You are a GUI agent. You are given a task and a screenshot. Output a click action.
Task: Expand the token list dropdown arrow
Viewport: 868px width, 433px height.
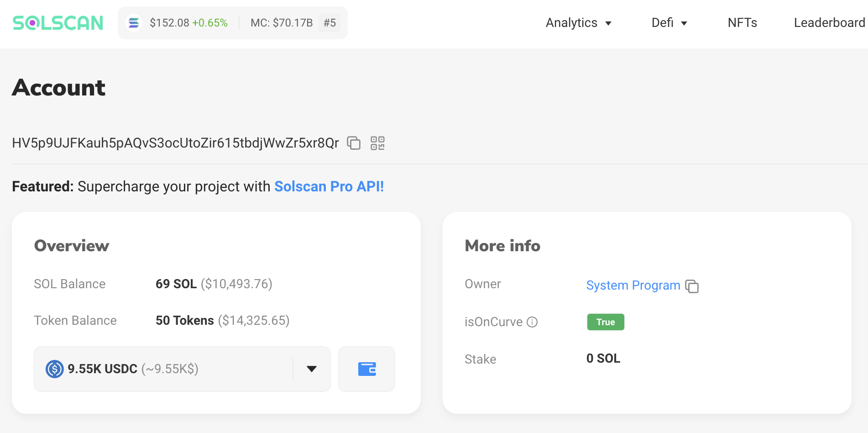click(x=312, y=369)
